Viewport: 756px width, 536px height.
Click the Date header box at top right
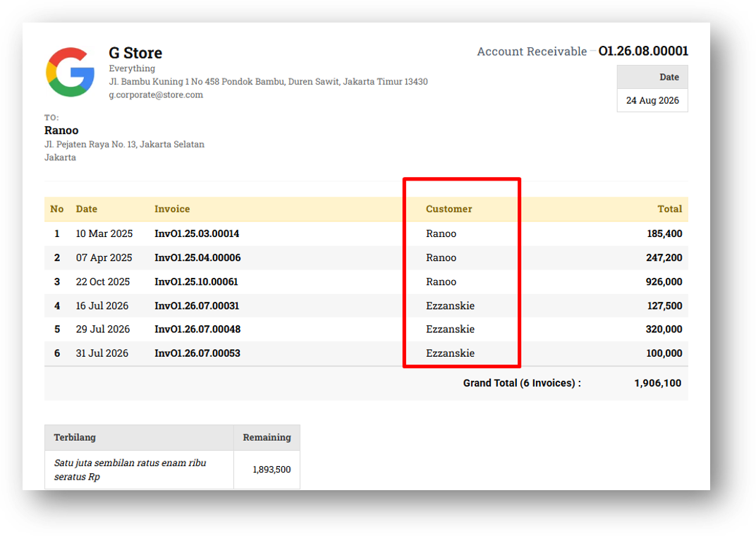[652, 77]
